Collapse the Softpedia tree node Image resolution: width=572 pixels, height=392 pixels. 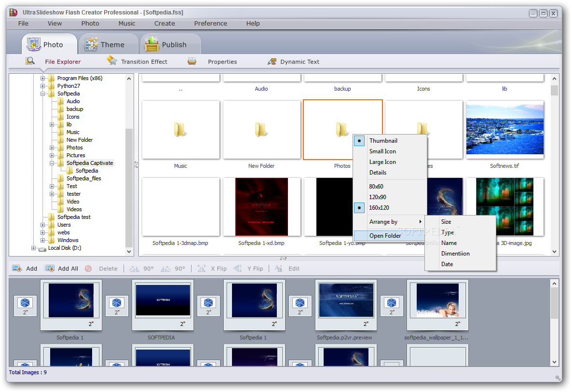coord(42,94)
